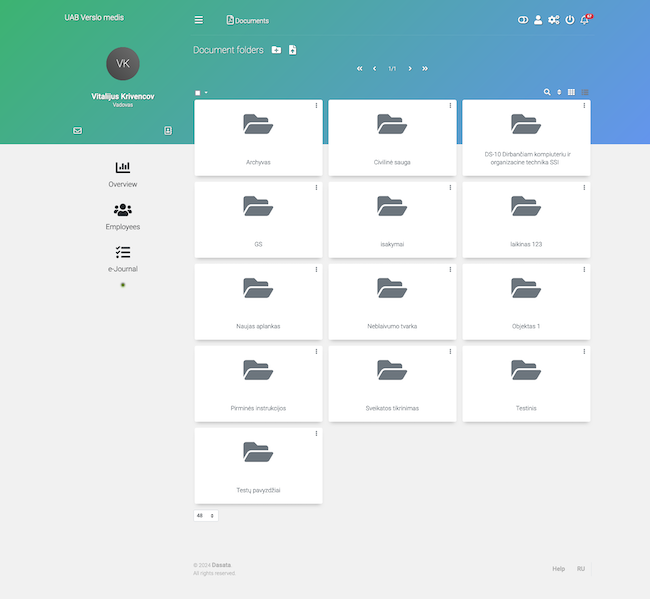
Task: Open options menu for Sveikatos tikrinimas folder
Action: pyautogui.click(x=450, y=352)
